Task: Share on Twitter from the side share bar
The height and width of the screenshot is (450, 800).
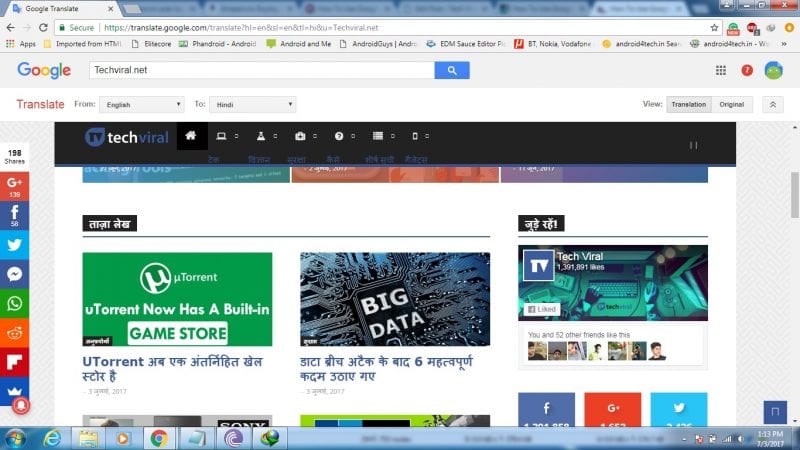Action: pyautogui.click(x=14, y=245)
